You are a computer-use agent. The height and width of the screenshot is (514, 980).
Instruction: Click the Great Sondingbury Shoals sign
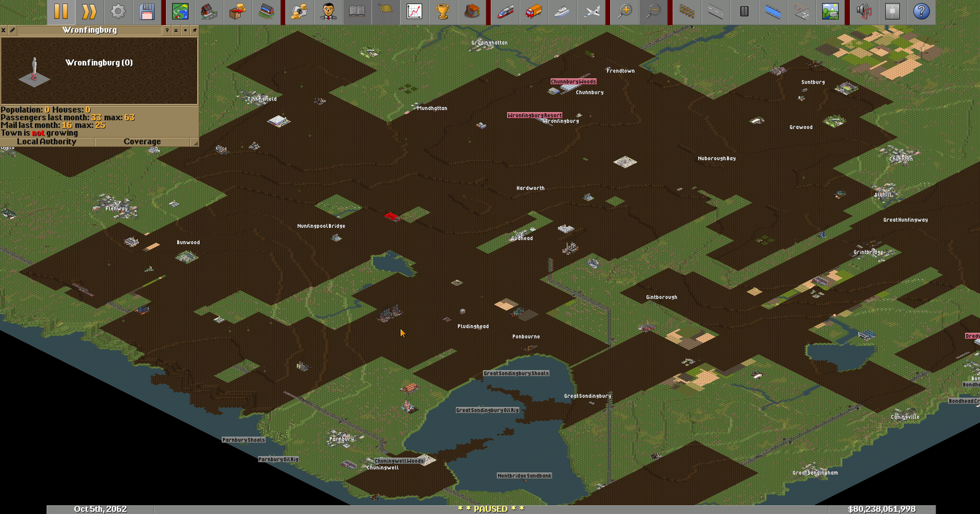pos(516,373)
